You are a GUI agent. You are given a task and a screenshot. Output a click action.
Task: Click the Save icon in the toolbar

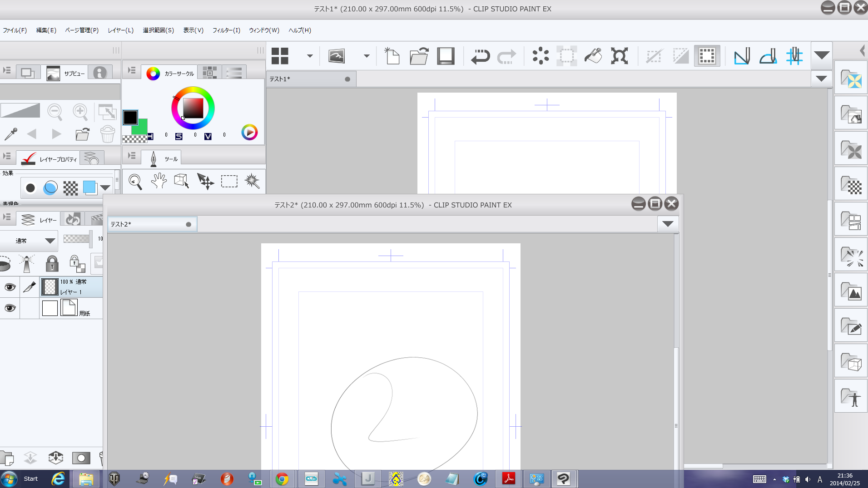tap(446, 56)
